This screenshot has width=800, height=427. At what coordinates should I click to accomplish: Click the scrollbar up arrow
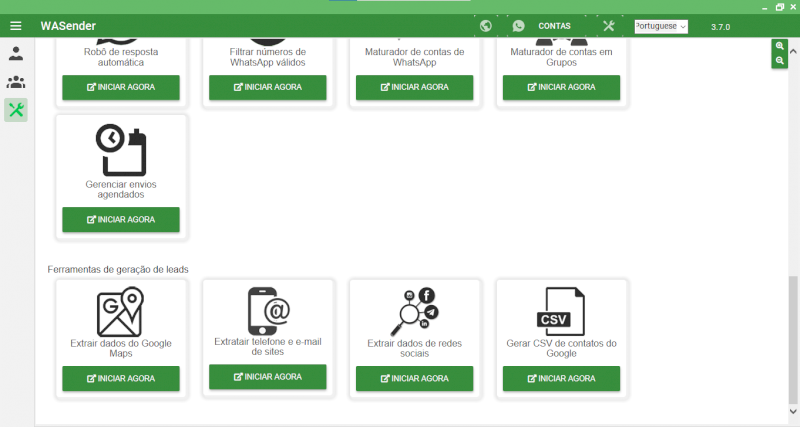coord(793,52)
